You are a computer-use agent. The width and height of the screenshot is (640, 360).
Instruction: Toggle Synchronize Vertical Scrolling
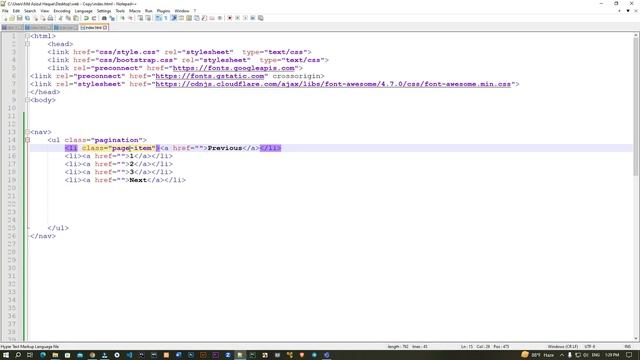pos(141,18)
